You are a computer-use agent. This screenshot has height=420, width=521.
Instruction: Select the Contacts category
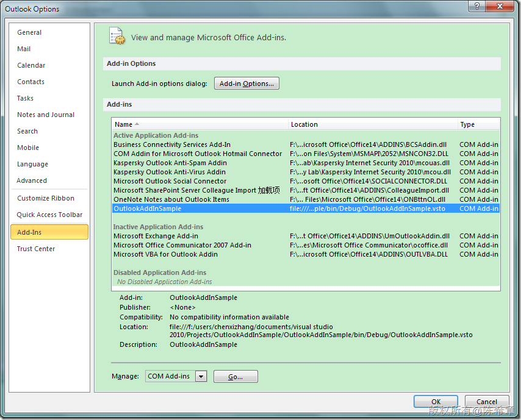pyautogui.click(x=49, y=82)
